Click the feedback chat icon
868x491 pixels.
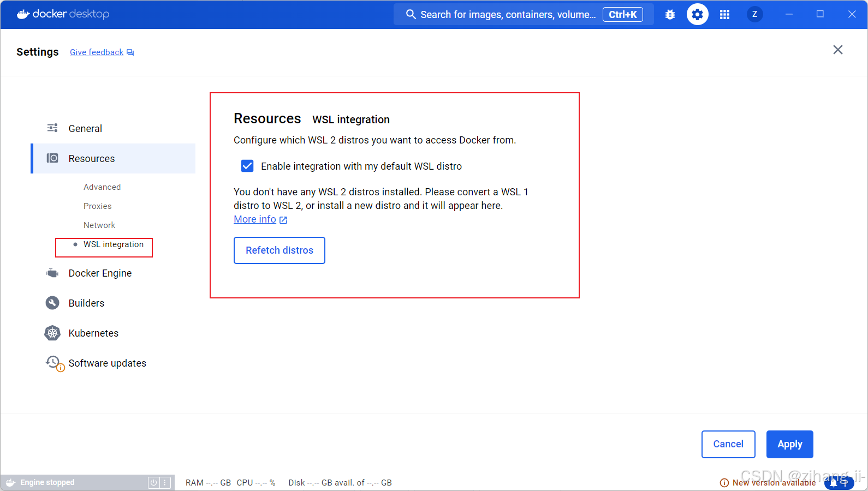click(130, 52)
